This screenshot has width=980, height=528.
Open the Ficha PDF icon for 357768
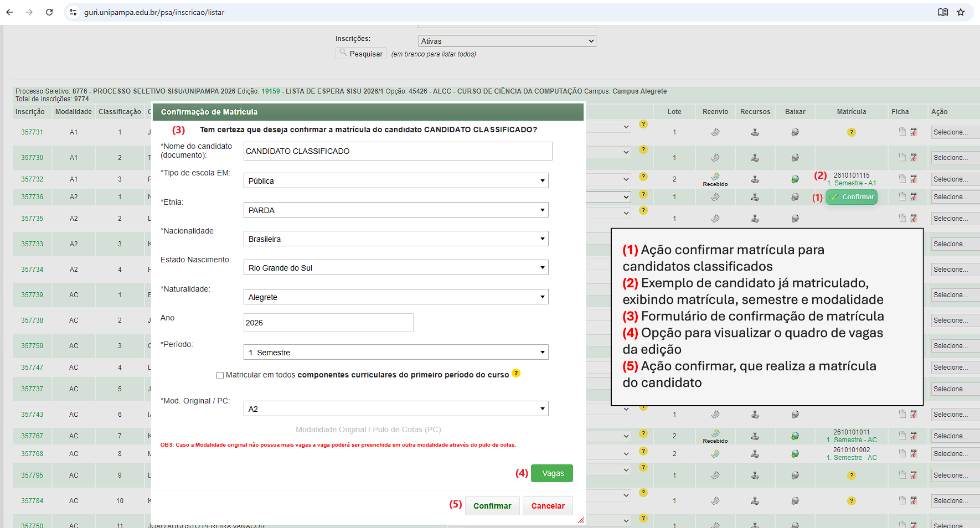click(914, 453)
